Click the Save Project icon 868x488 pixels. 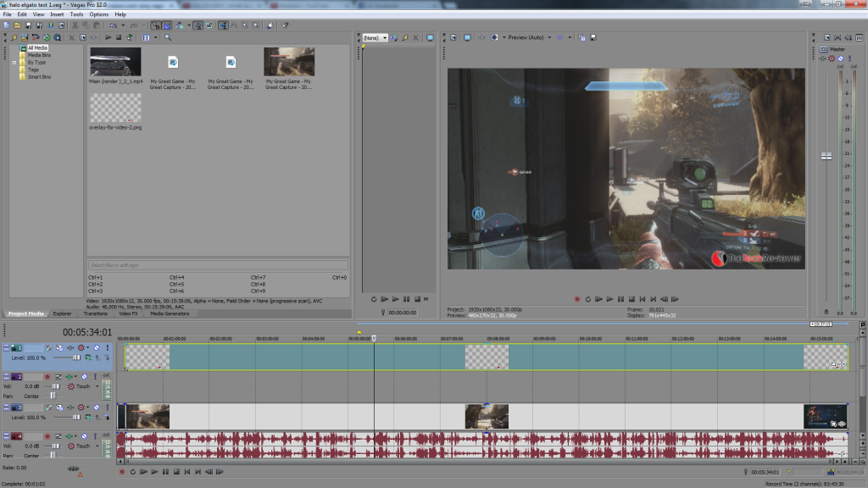pyautogui.click(x=29, y=24)
